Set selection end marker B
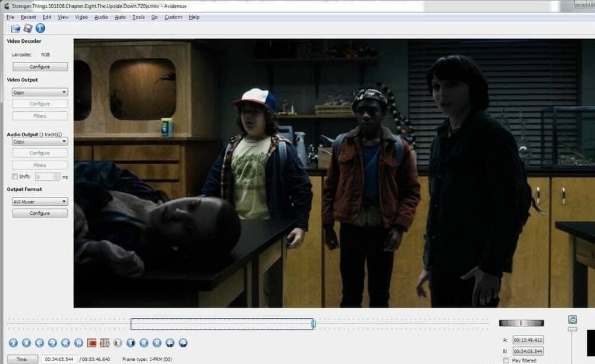This screenshot has width=595, height=364. [x=105, y=343]
